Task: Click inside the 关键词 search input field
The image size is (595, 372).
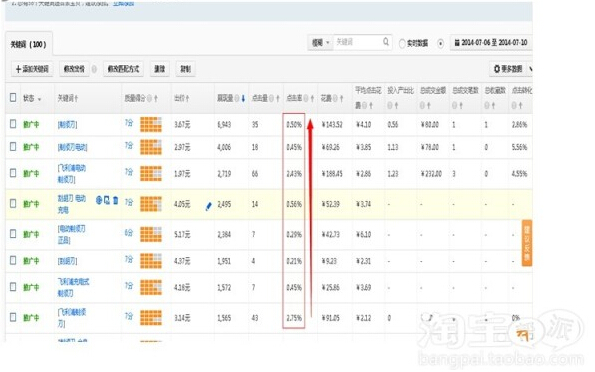Action: [358, 42]
